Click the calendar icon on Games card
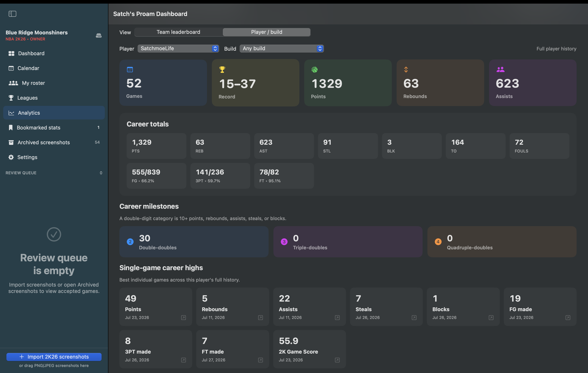The height and width of the screenshot is (373, 588). click(130, 70)
